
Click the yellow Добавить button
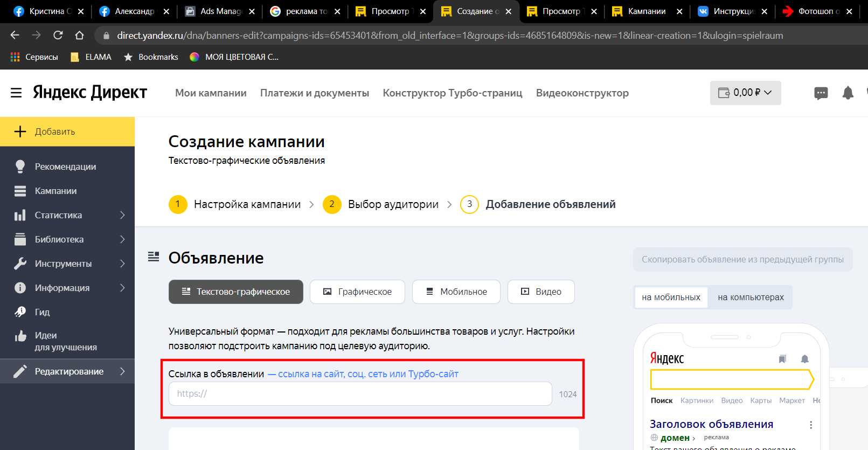pyautogui.click(x=67, y=131)
